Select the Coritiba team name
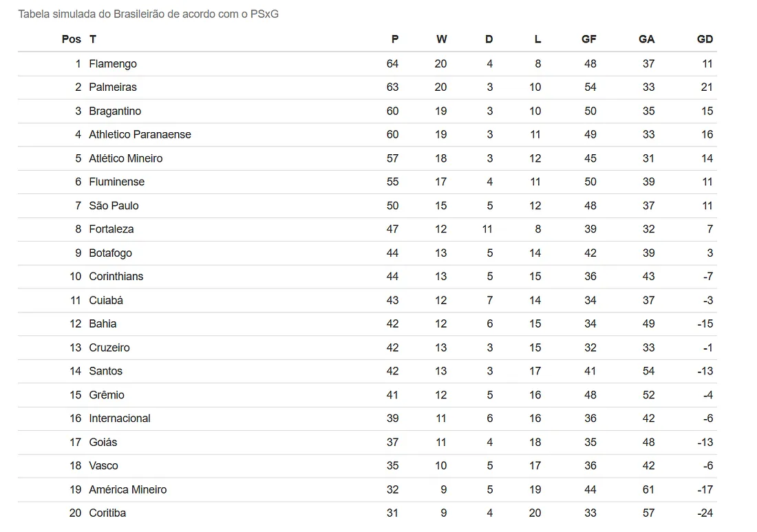This screenshot has width=757, height=532. pos(107,513)
